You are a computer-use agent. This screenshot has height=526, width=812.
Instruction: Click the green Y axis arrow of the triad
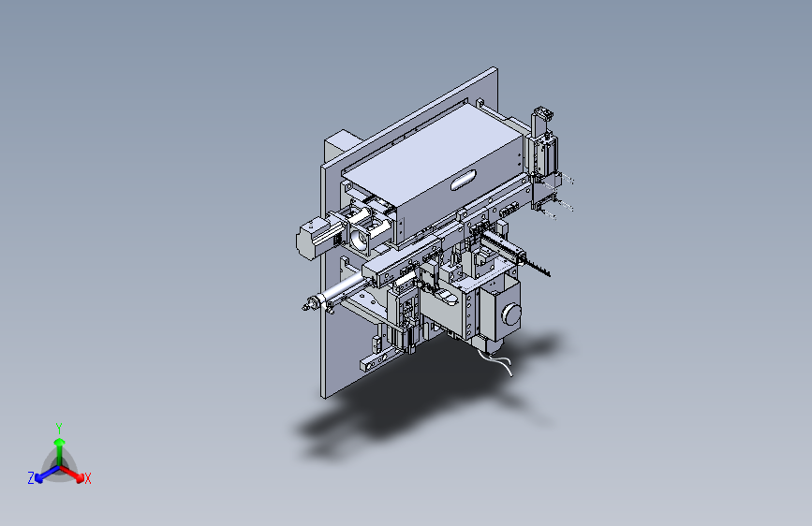coord(60,452)
